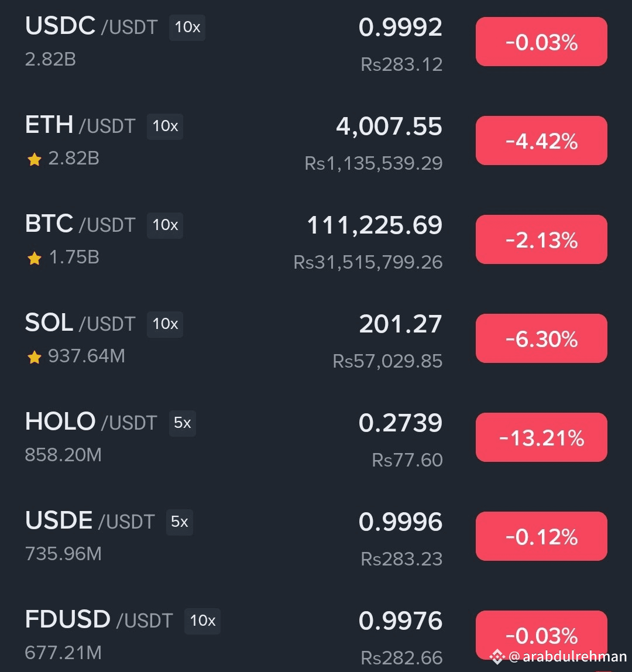
Task: Toggle the favorite star beside SOL volume
Action: pyautogui.click(x=35, y=357)
